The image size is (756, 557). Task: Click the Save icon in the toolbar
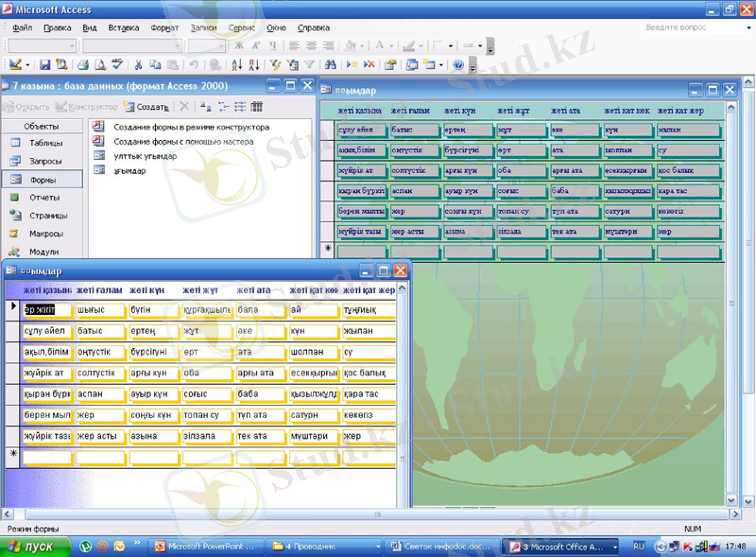coord(43,65)
